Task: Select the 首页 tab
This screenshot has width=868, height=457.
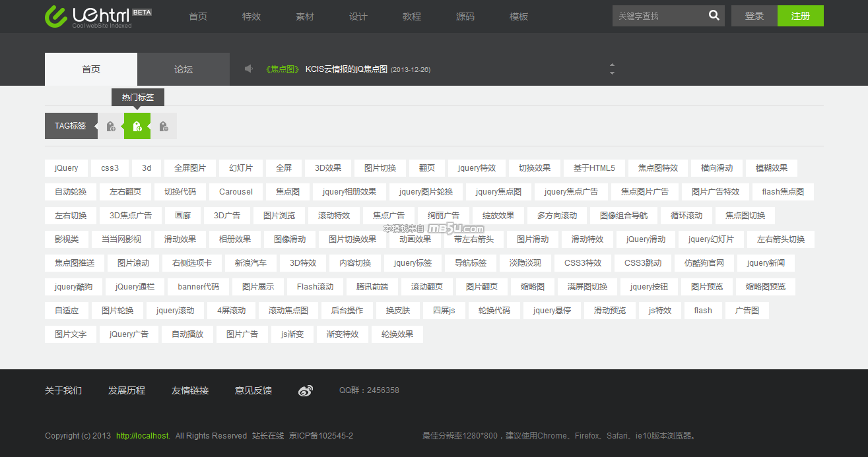Action: (x=91, y=69)
